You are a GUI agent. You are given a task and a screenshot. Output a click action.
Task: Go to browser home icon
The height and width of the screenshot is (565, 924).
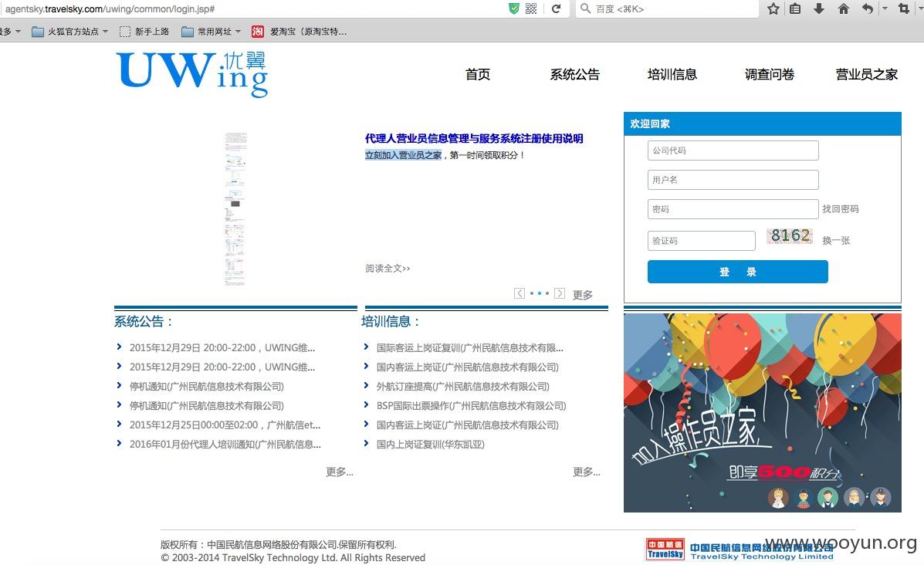tap(843, 8)
